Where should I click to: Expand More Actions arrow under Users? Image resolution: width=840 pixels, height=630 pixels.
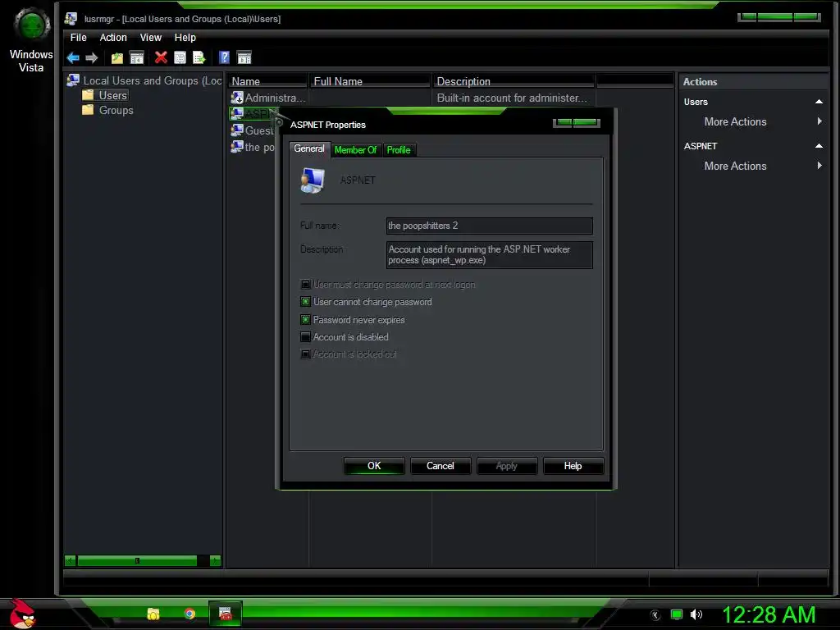819,121
